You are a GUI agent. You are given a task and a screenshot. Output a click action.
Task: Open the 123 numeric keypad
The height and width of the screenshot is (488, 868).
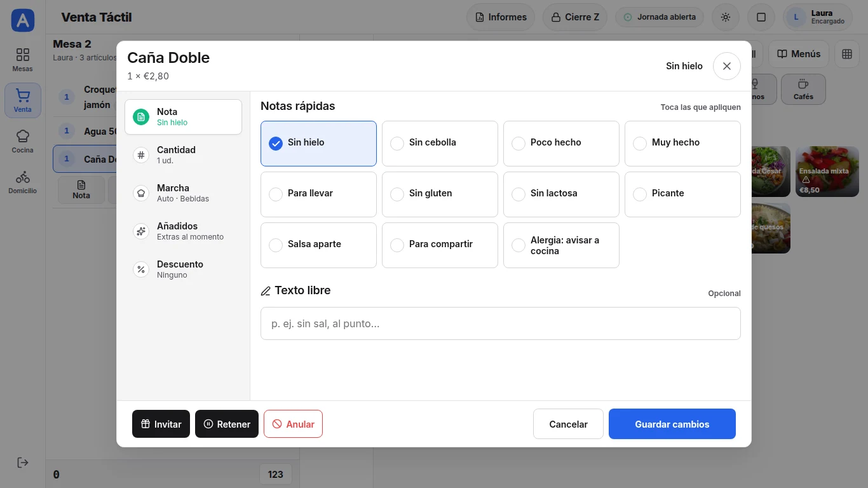coord(276,474)
